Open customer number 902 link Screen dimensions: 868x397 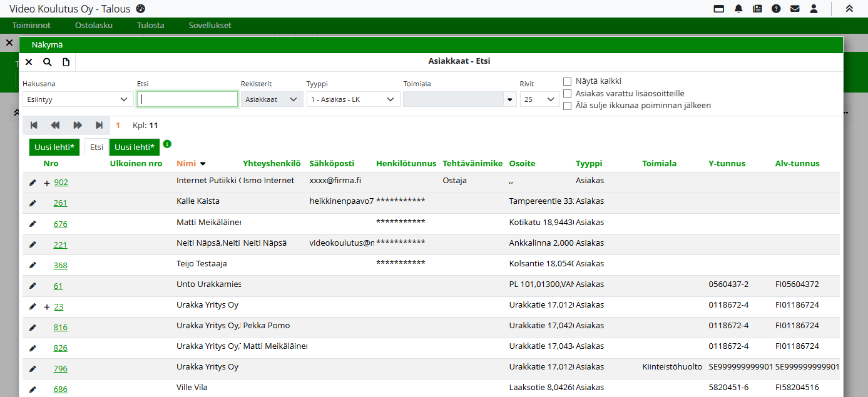pos(61,183)
